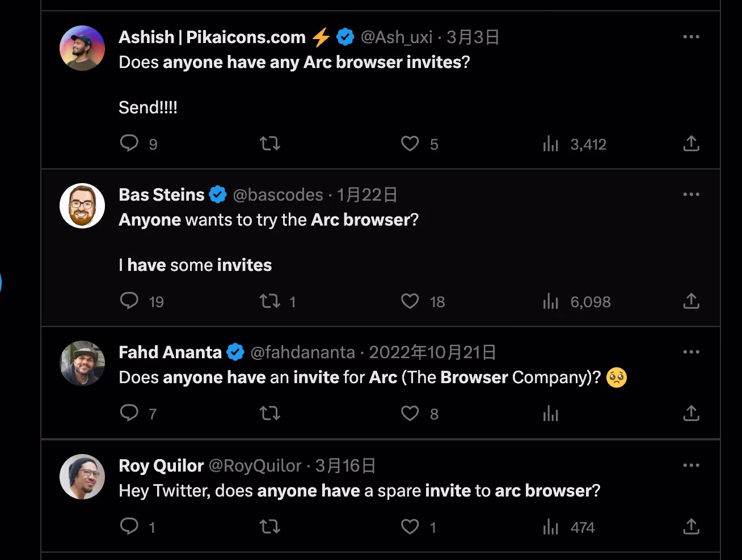Share Fahd Ananta's tweet
The image size is (742, 560).
691,413
